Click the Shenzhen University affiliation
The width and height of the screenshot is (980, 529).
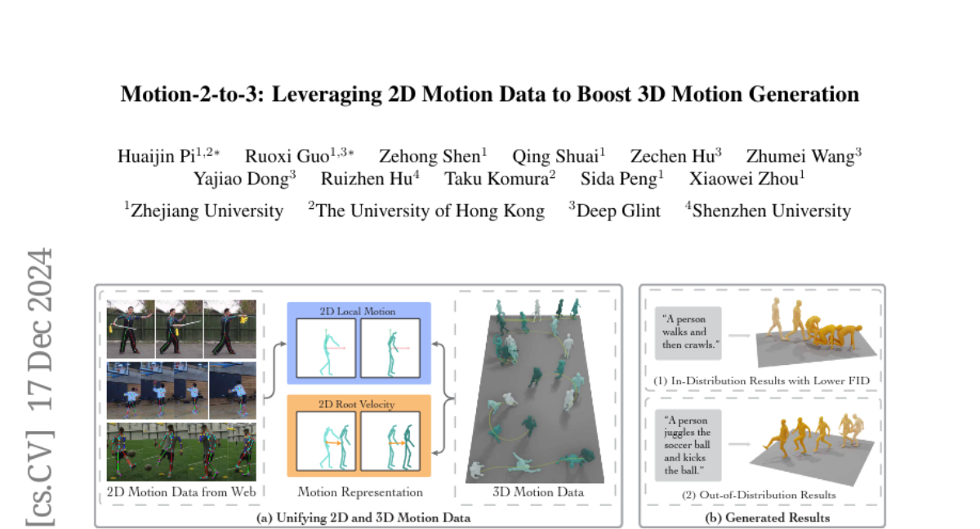pyautogui.click(x=768, y=211)
